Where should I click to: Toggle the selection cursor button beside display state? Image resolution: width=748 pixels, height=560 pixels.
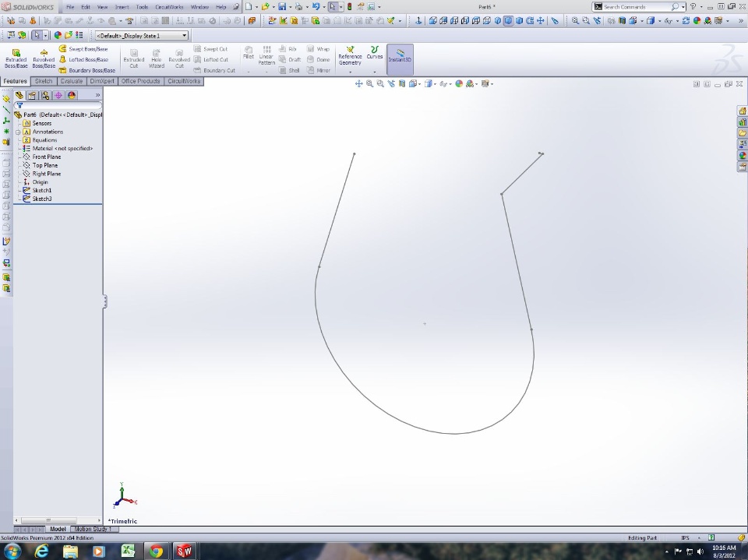click(x=37, y=35)
